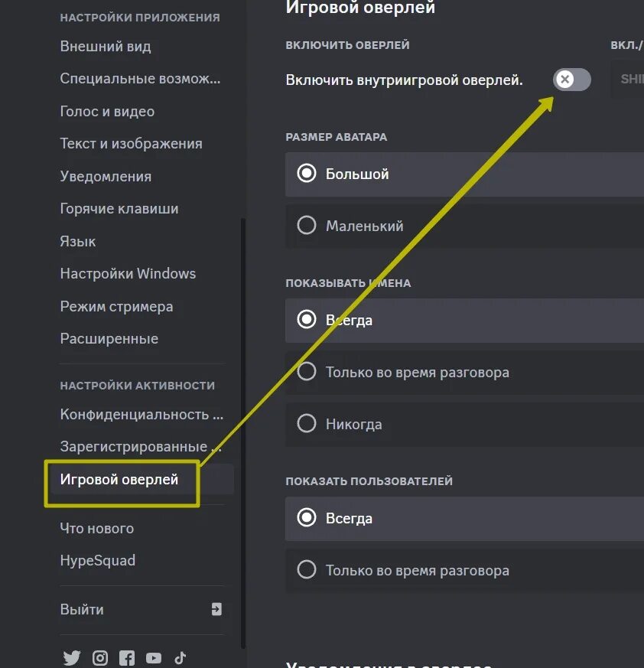This screenshot has height=668, width=644.
Task: Click the settings sidebar scrollbar
Action: pyautogui.click(x=243, y=428)
